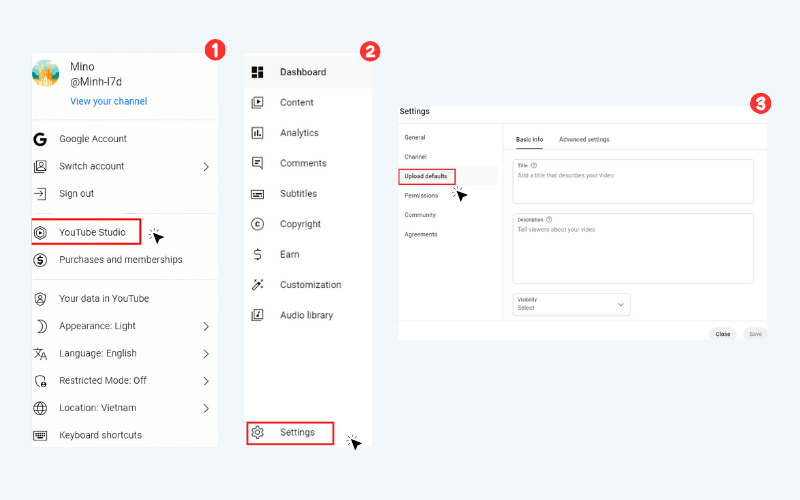This screenshot has width=800, height=500.
Task: Click the Your data in YouTube shield icon
Action: point(40,298)
